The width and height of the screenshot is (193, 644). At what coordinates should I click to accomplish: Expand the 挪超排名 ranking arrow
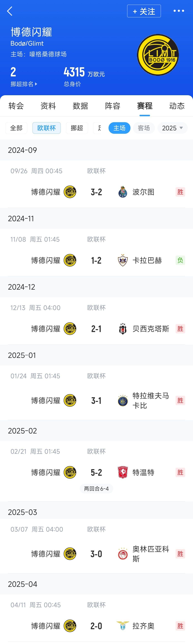(x=36, y=84)
